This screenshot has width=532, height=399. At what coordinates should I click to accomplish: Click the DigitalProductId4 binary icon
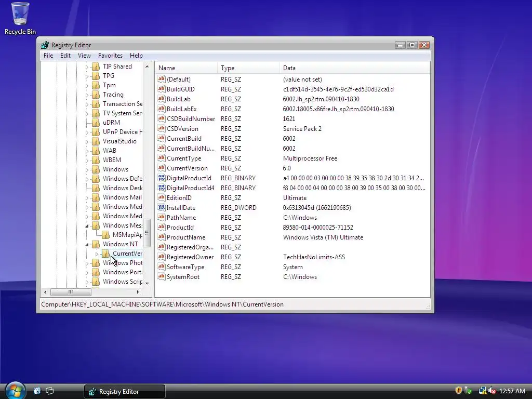[162, 188]
